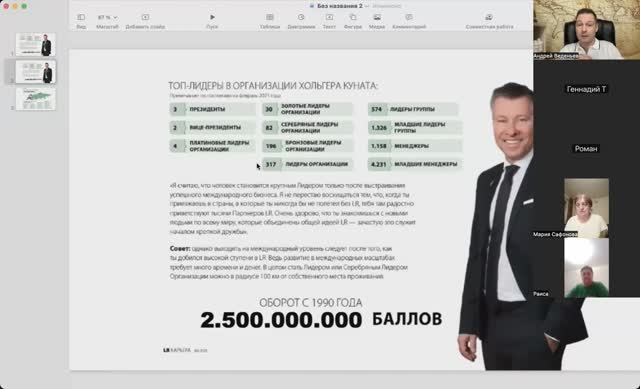Open the Вид (View) sidebar menu icon
This screenshot has height=389, width=640.
[x=81, y=18]
